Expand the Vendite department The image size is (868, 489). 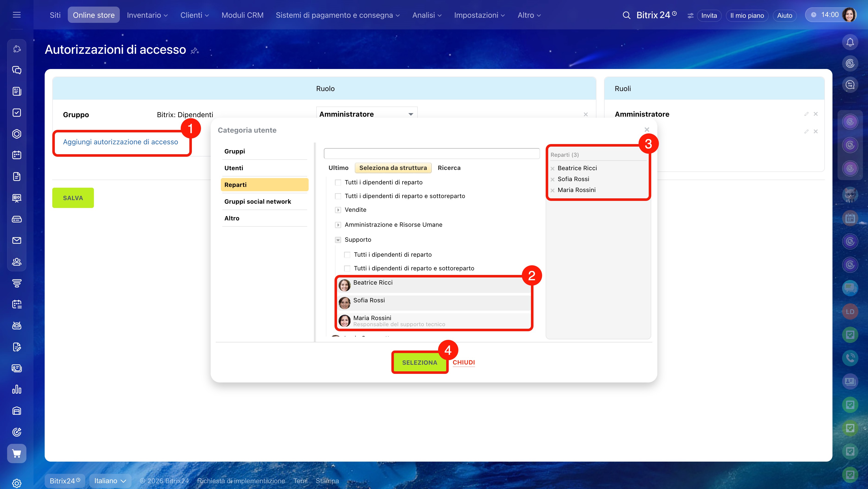(x=338, y=210)
